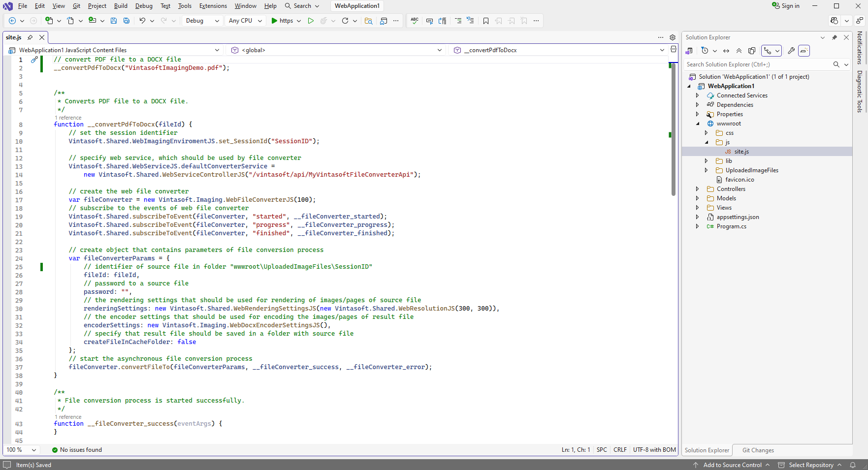This screenshot has height=470, width=868.
Task: Toggle a bookmark on the current line
Action: [486, 21]
